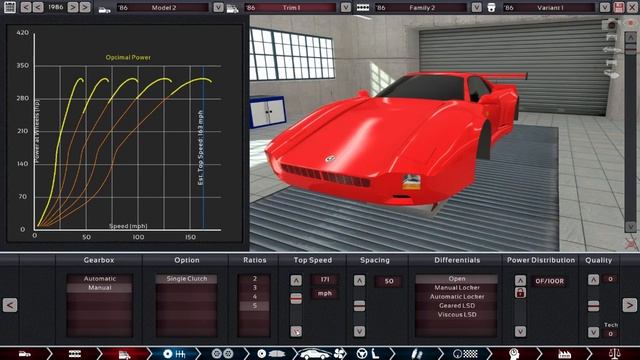Open the factory tab icon
This screenshot has width=640, height=360.
pos(564,354)
